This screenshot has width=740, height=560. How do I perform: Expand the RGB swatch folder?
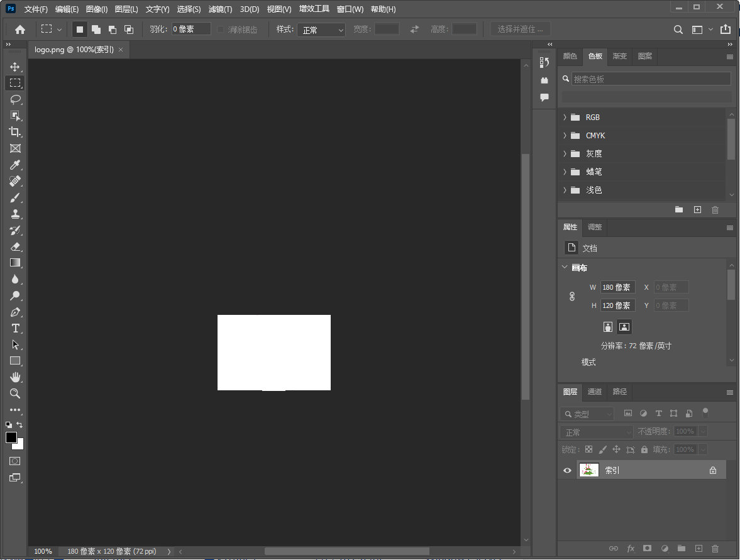565,117
